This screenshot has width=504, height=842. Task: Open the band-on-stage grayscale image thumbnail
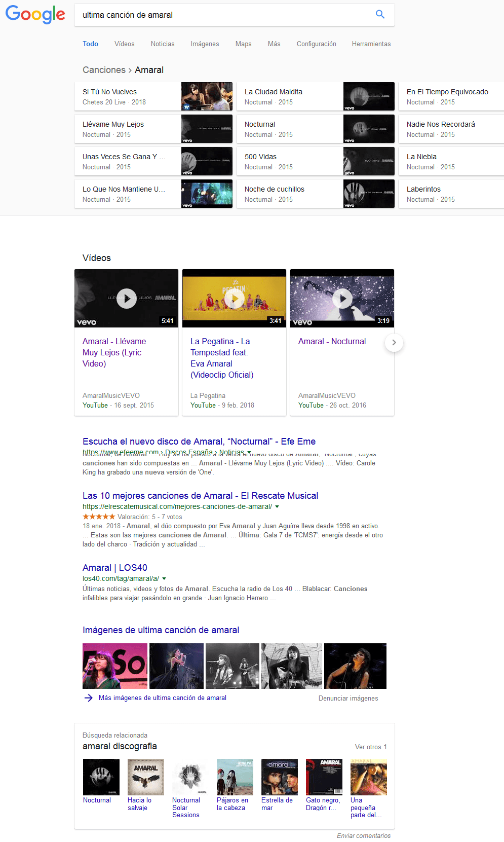tap(232, 666)
